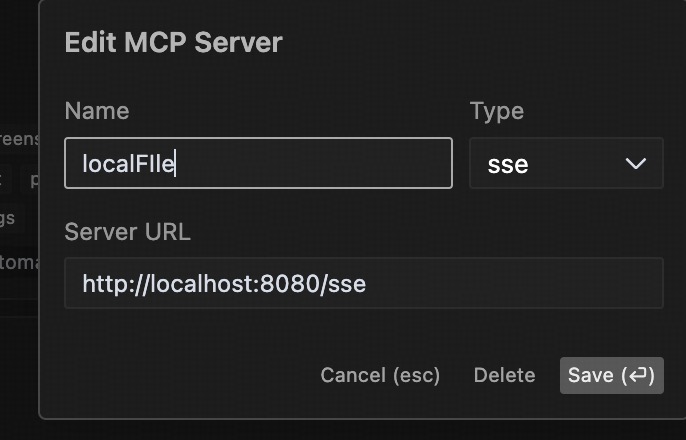Image resolution: width=686 pixels, height=440 pixels.
Task: Click the dimmed backdrop below the dialog
Action: (343, 431)
